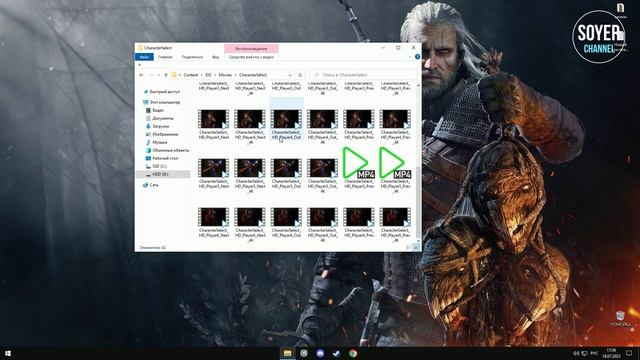Image resolution: width=640 pixels, height=360 pixels.
Task: Refresh the CharacterSelect folder view
Action: [x=300, y=75]
